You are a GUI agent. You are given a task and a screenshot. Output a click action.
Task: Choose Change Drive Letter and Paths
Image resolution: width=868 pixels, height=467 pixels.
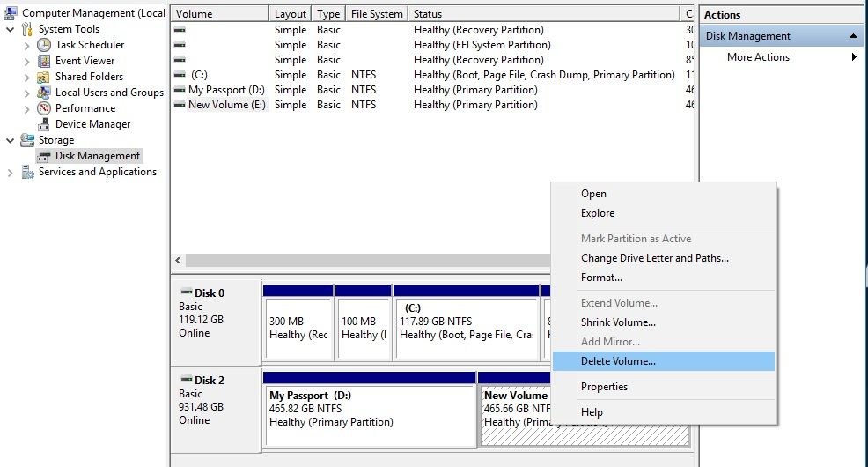[654, 258]
